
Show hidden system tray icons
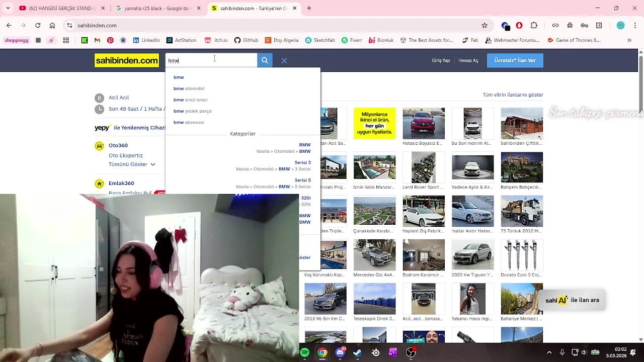pyautogui.click(x=549, y=352)
